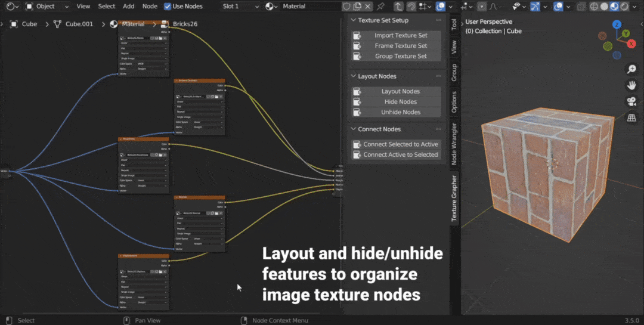This screenshot has height=325, width=644.
Task: Switch to the Node Wrangler sidebar tab
Action: [454, 143]
